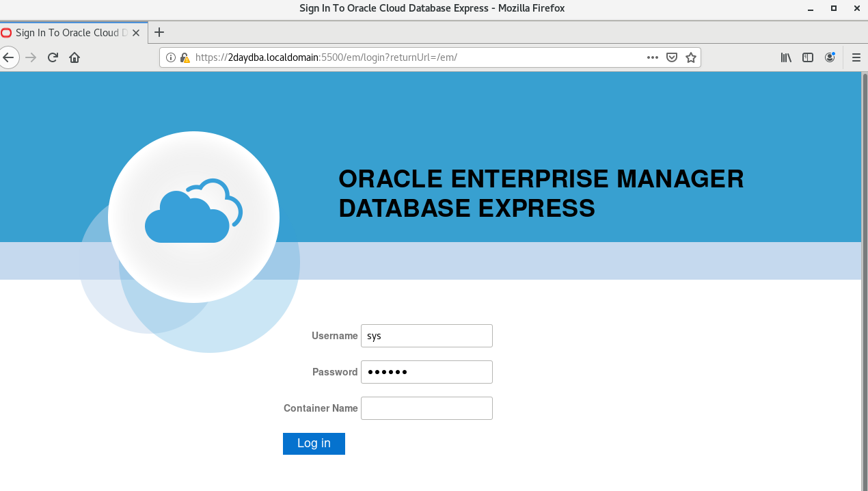Viewport: 868px width, 491px height.
Task: Maximize the Firefox window
Action: [834, 8]
